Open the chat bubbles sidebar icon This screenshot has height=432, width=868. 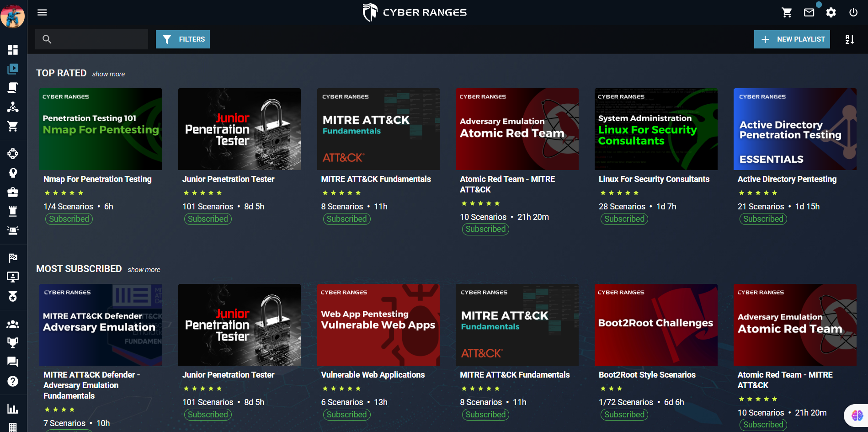tap(13, 362)
